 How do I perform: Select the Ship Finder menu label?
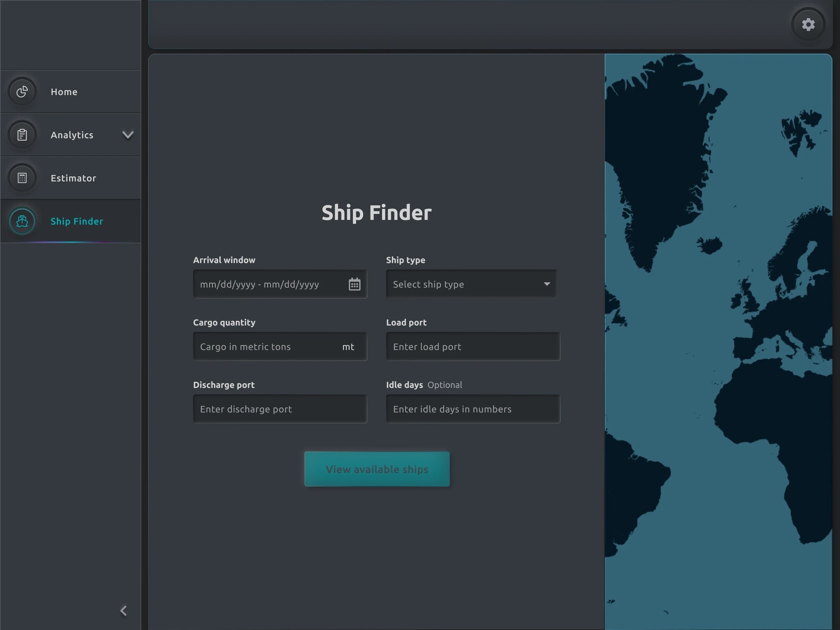(x=77, y=221)
